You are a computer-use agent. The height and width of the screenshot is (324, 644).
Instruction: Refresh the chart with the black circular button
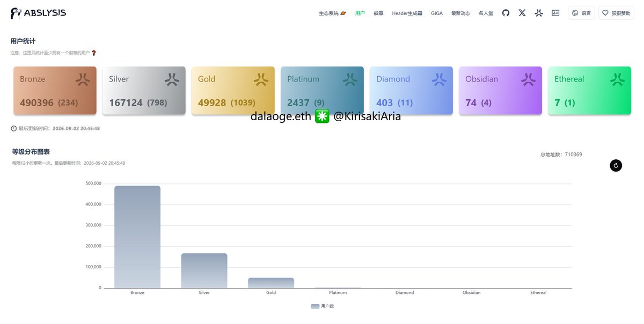(616, 166)
